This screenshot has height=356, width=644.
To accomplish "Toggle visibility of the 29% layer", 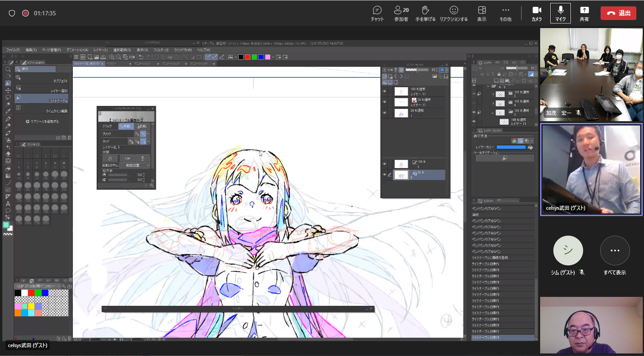I will [x=384, y=113].
